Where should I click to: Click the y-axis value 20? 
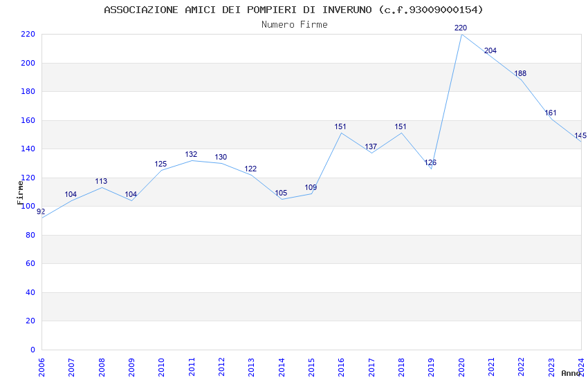[x=30, y=321]
